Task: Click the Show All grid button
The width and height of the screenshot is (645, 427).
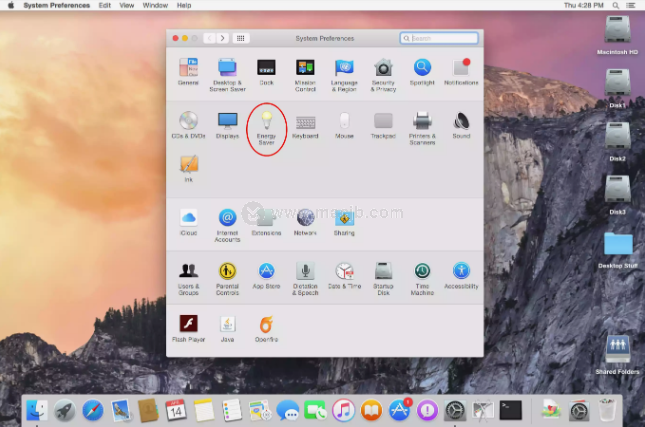Action: tap(241, 38)
